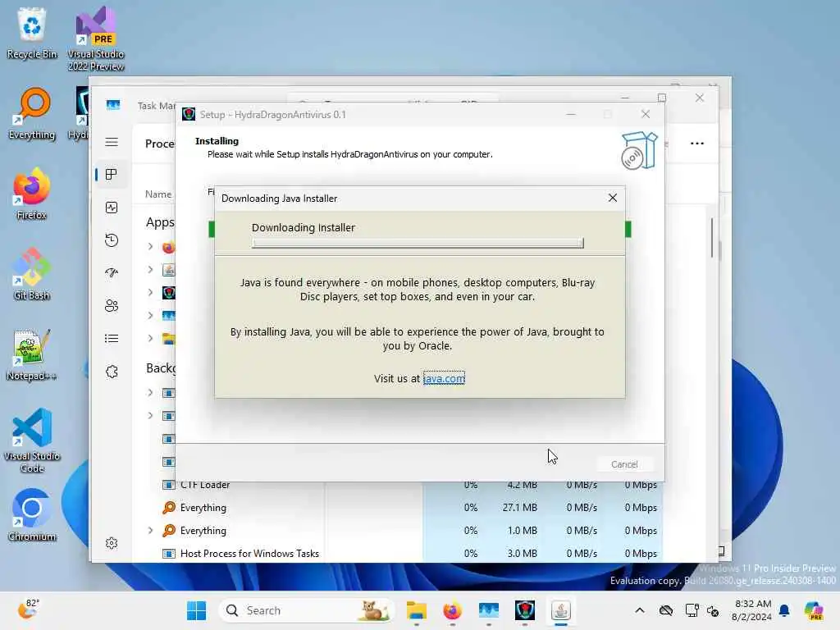Select Processes page icon in Task Manager
The height and width of the screenshot is (630, 840).
(112, 175)
